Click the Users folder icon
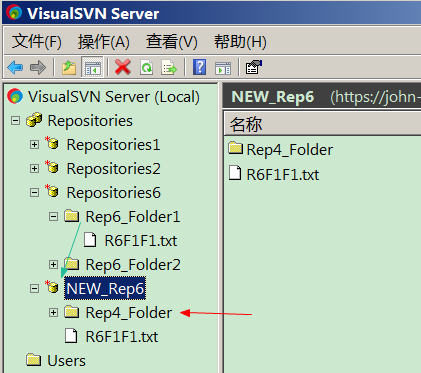 pyautogui.click(x=34, y=360)
